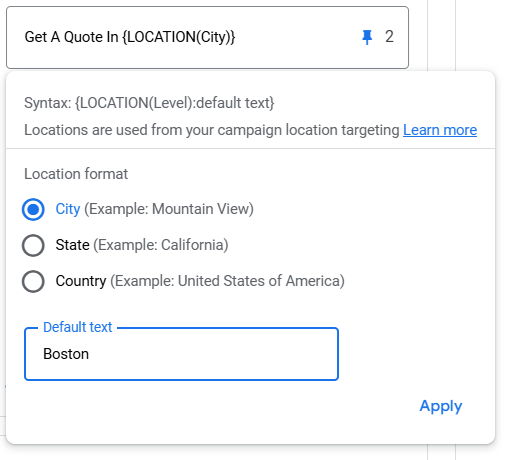The width and height of the screenshot is (517, 460).
Task: Click the campaign location targeting description text
Action: click(x=212, y=130)
